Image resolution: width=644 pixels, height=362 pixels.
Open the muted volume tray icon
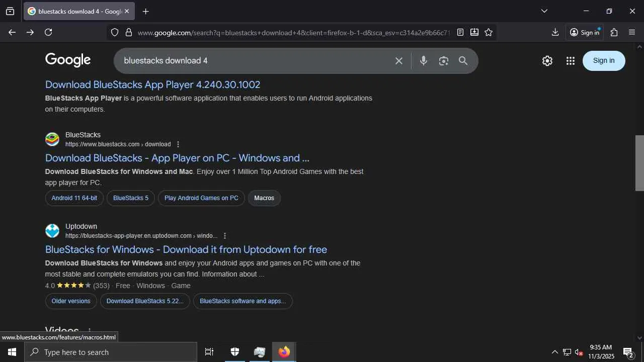click(x=579, y=352)
